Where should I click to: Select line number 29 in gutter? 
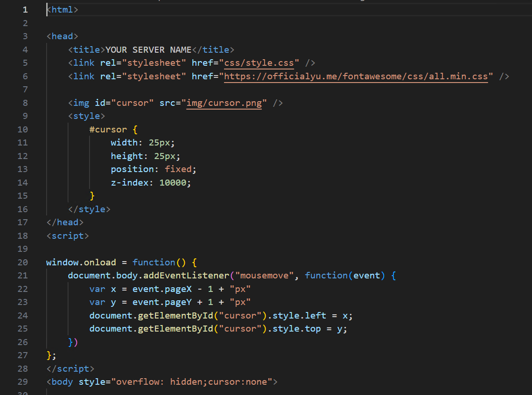(23, 382)
